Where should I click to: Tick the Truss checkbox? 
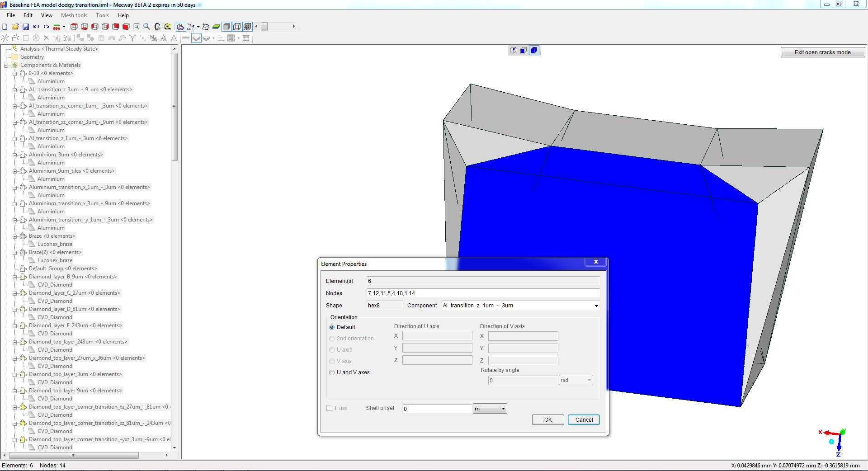point(329,408)
